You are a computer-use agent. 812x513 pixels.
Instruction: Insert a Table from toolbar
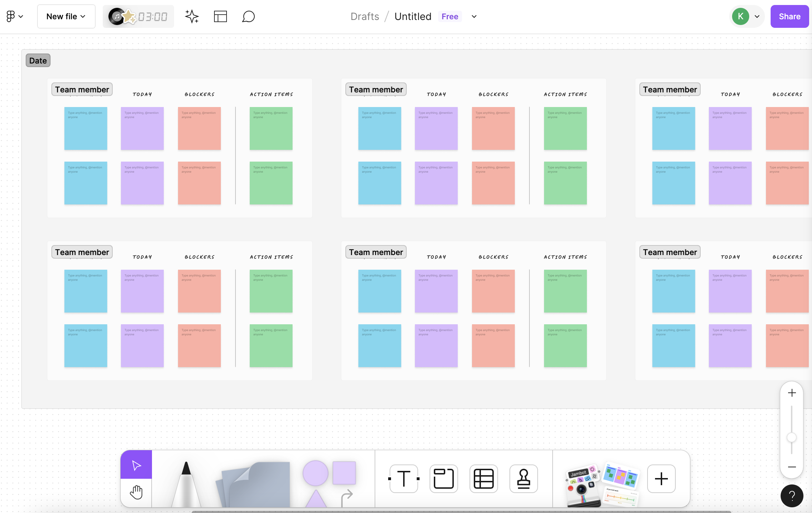click(483, 479)
